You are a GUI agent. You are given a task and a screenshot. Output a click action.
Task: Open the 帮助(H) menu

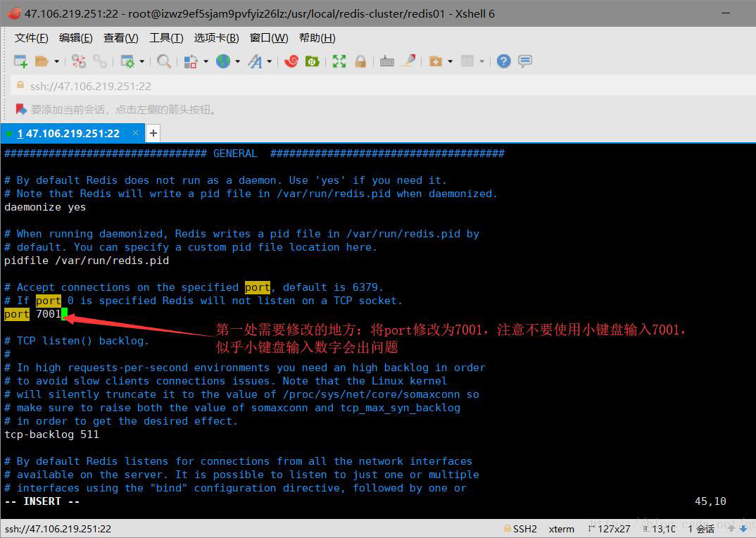(x=317, y=38)
